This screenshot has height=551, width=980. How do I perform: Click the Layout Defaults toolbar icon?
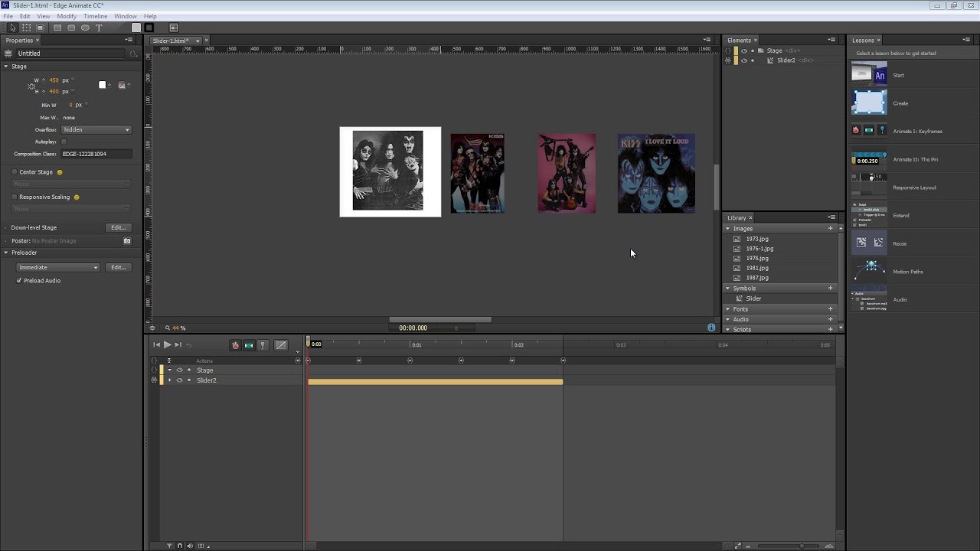[x=174, y=28]
